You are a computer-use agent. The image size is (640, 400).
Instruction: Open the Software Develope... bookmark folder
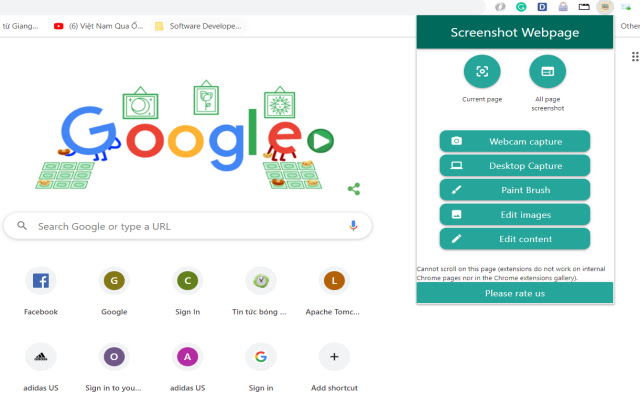click(x=199, y=26)
